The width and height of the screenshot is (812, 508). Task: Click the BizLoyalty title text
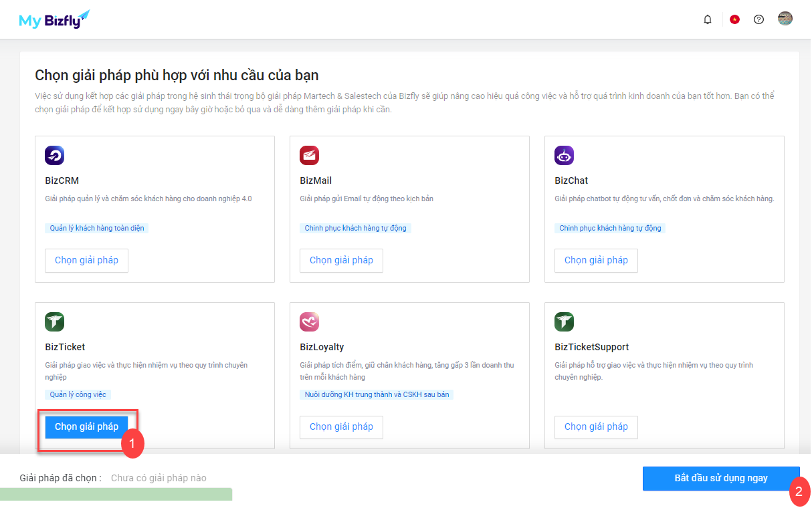tap(322, 347)
